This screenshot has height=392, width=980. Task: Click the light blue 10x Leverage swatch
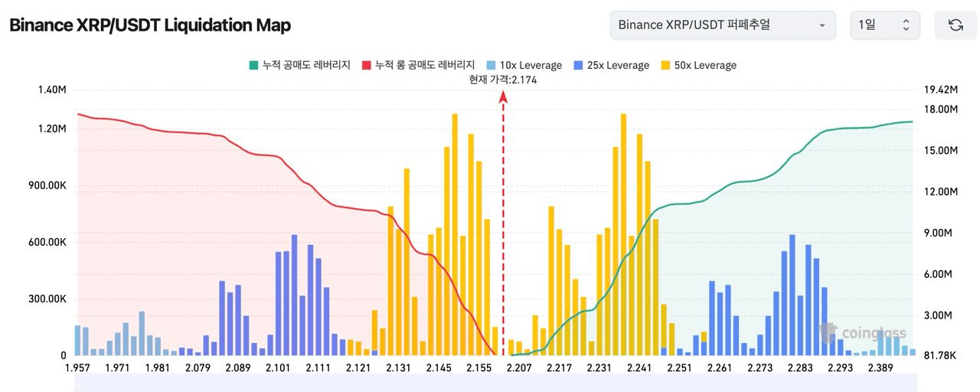[x=491, y=65]
